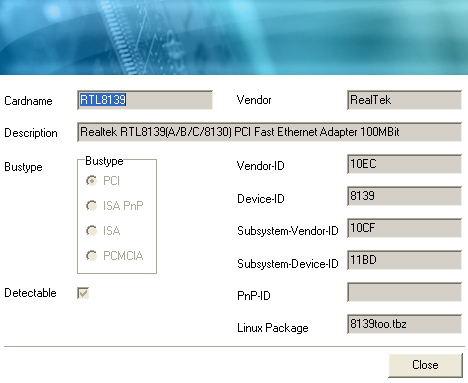468x383 pixels.
Task: Click the Subsystem-Vendor-ID field 10CF
Action: (404, 228)
